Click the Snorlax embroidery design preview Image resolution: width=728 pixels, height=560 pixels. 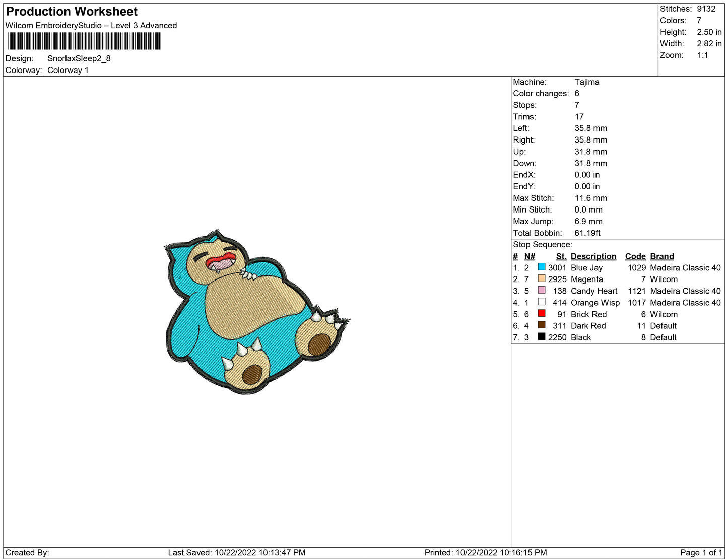coord(256,312)
